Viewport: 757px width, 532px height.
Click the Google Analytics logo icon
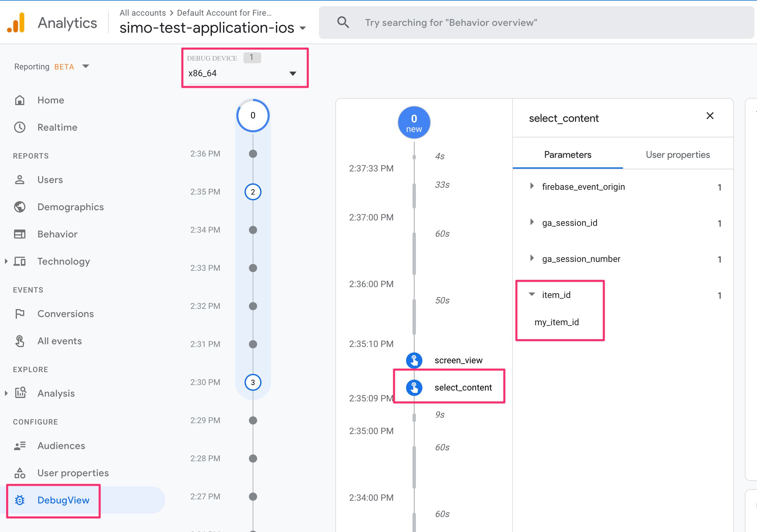tap(16, 23)
